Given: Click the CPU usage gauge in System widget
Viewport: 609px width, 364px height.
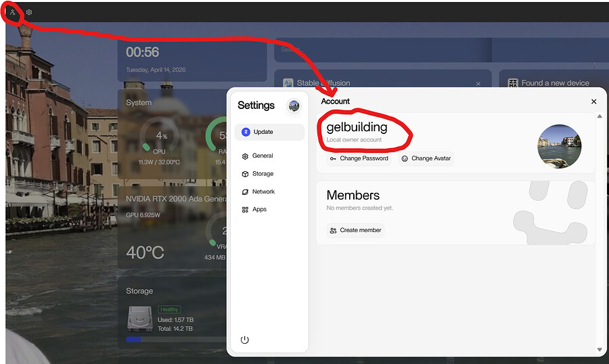Looking at the screenshot, I should (x=158, y=135).
